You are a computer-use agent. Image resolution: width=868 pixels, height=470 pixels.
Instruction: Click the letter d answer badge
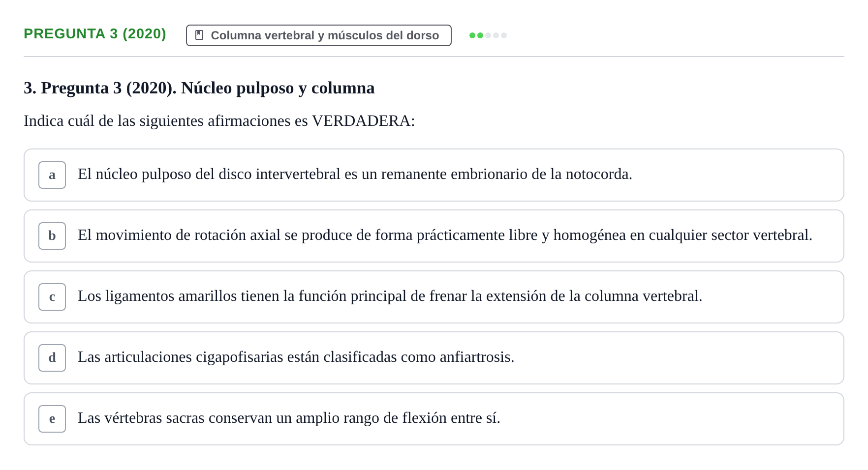point(52,358)
